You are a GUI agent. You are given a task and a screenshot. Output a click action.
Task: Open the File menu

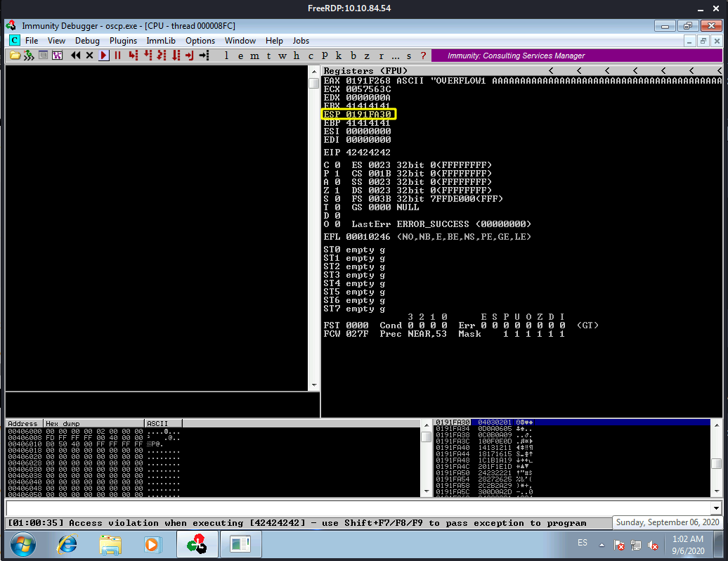32,40
